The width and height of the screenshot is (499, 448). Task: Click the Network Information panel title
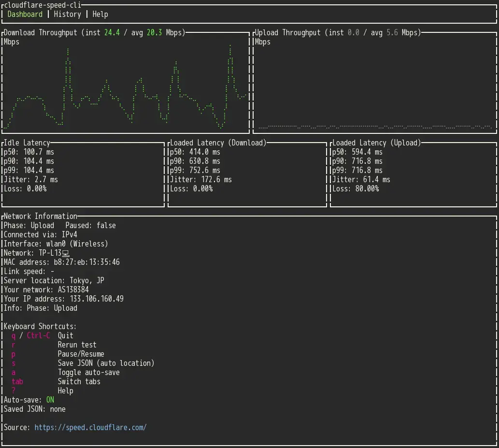[40, 216]
